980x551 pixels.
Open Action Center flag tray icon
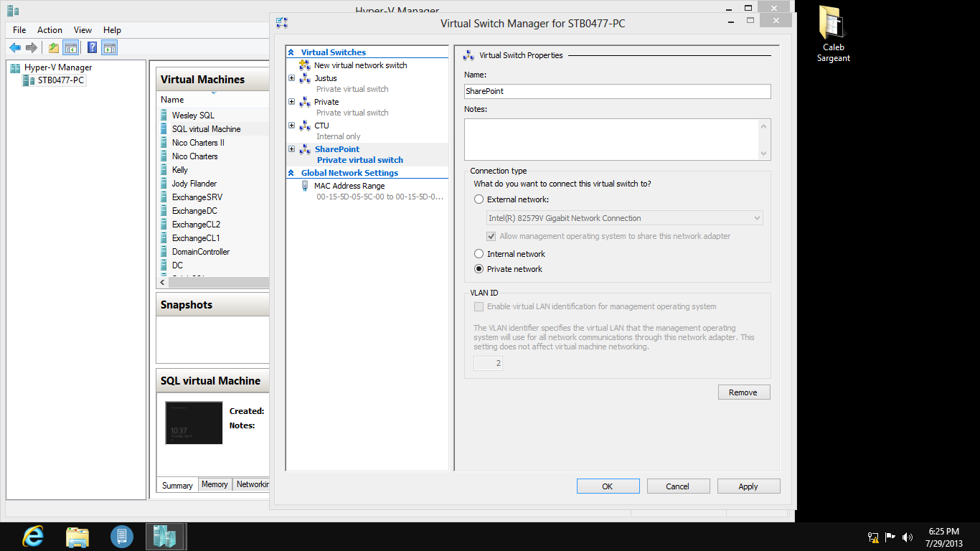(x=890, y=537)
